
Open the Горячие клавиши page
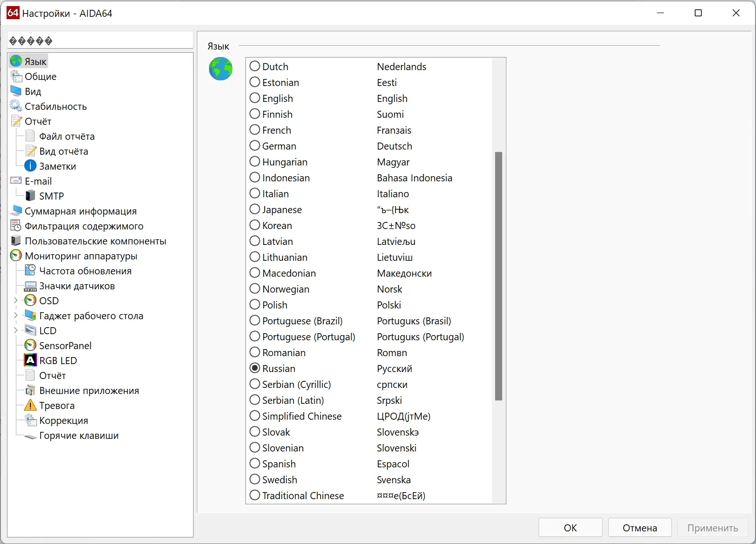pos(79,436)
